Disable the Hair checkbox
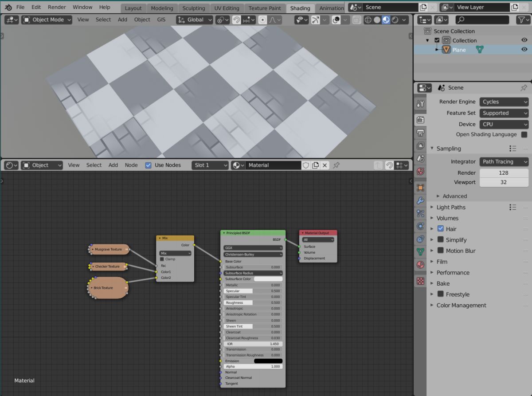Screen dimensions: 532x396 pyautogui.click(x=440, y=229)
